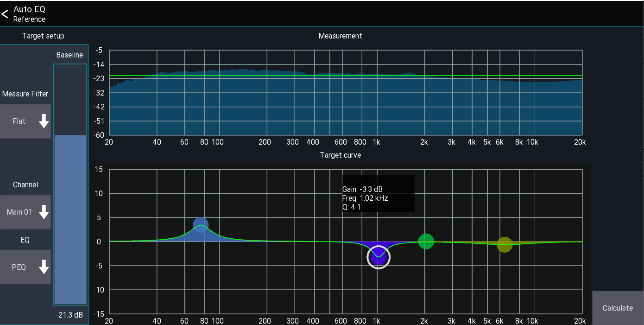Click the down arrow beside PEQ

tap(44, 267)
